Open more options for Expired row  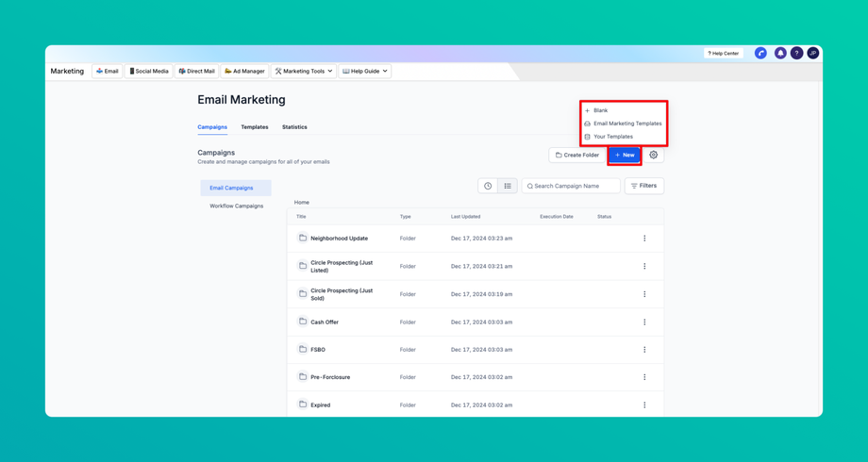point(644,405)
